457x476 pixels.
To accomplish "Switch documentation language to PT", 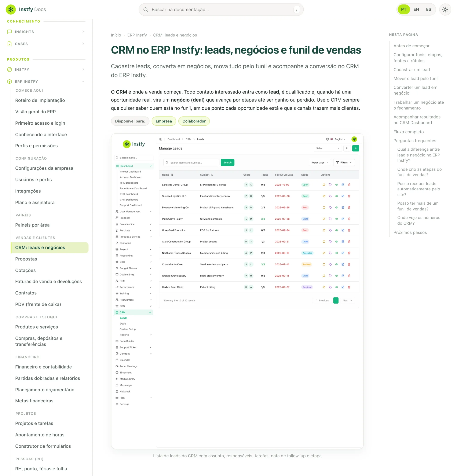I will click(x=404, y=10).
